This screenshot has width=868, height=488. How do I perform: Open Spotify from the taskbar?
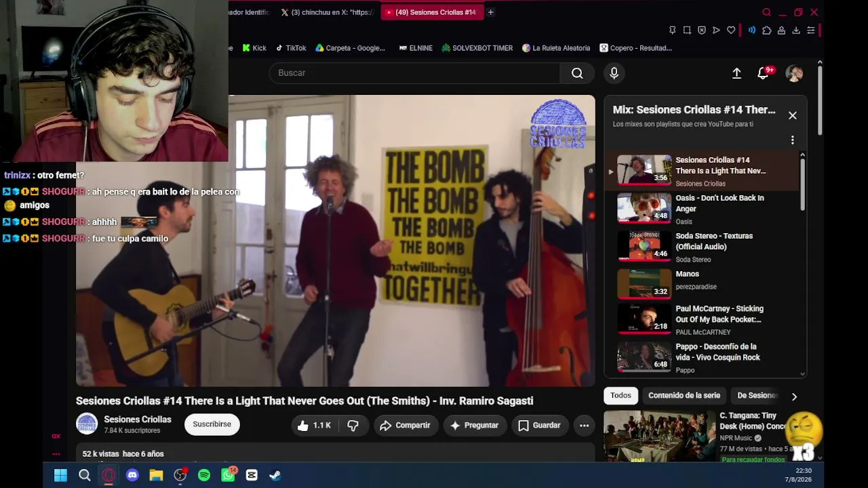coord(204,475)
